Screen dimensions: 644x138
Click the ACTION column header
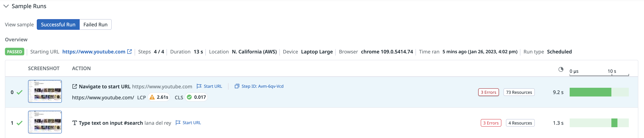tap(81, 68)
